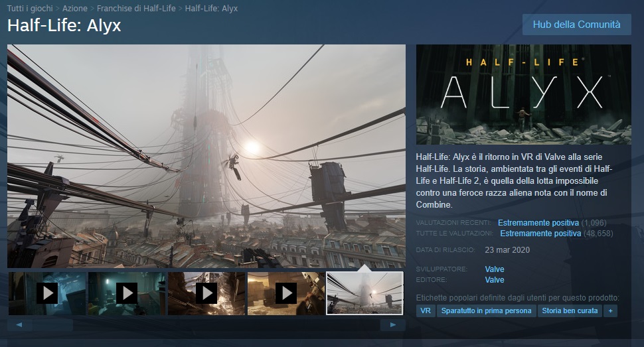Open the Hub della Comunità button
This screenshot has height=347, width=644.
tap(577, 25)
